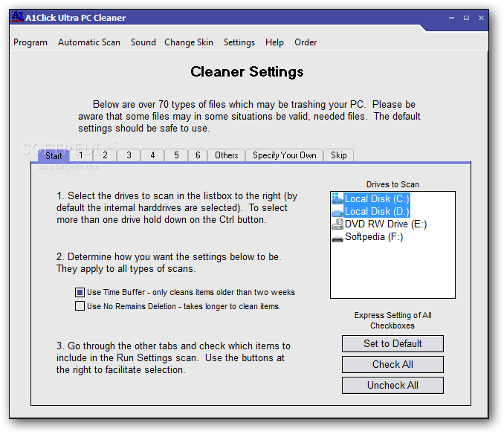Switch to tab 1

pos(81,155)
